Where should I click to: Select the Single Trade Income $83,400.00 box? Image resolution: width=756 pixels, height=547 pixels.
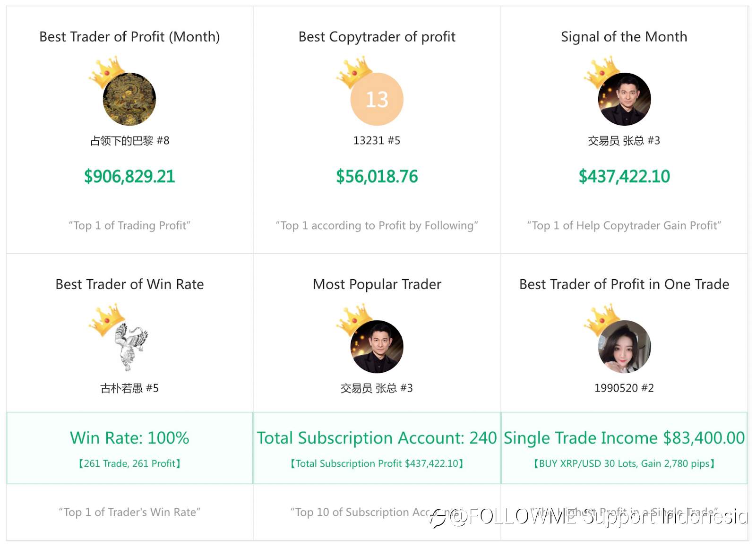pos(624,448)
